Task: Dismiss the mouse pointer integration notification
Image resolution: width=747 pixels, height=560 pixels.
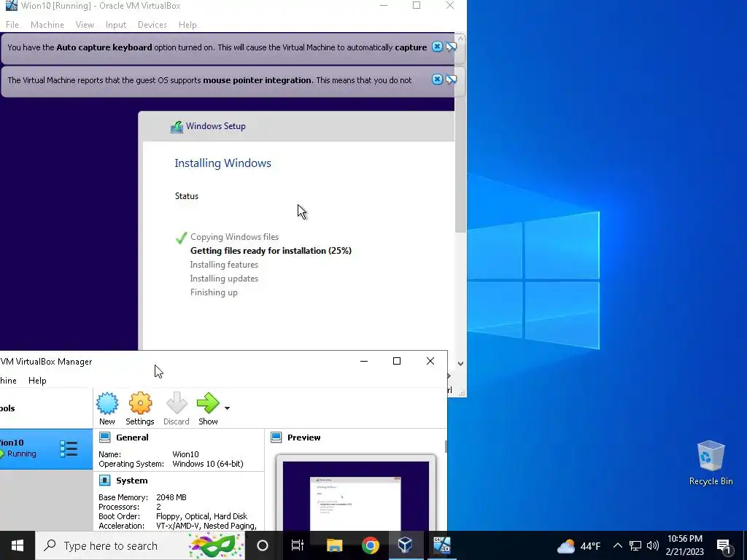Action: pyautogui.click(x=437, y=79)
